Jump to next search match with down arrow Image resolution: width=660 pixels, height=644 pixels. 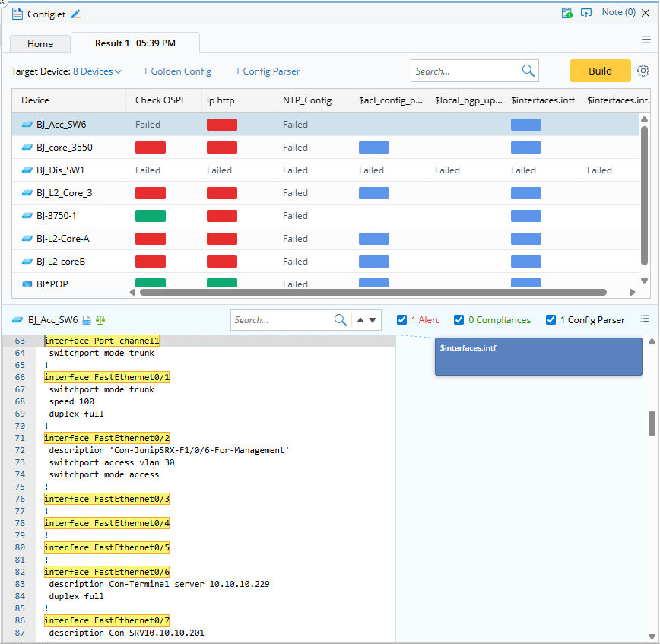373,320
